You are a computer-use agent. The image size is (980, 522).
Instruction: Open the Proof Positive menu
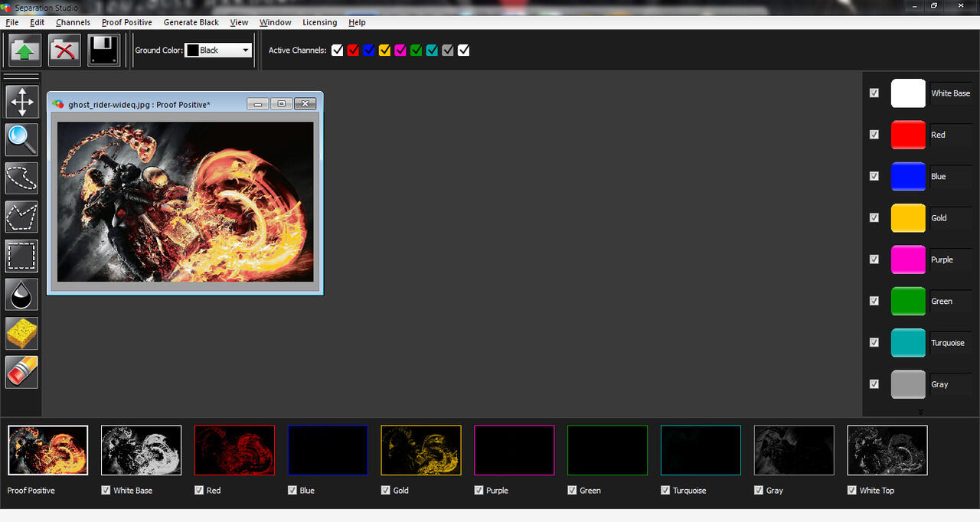click(x=127, y=22)
